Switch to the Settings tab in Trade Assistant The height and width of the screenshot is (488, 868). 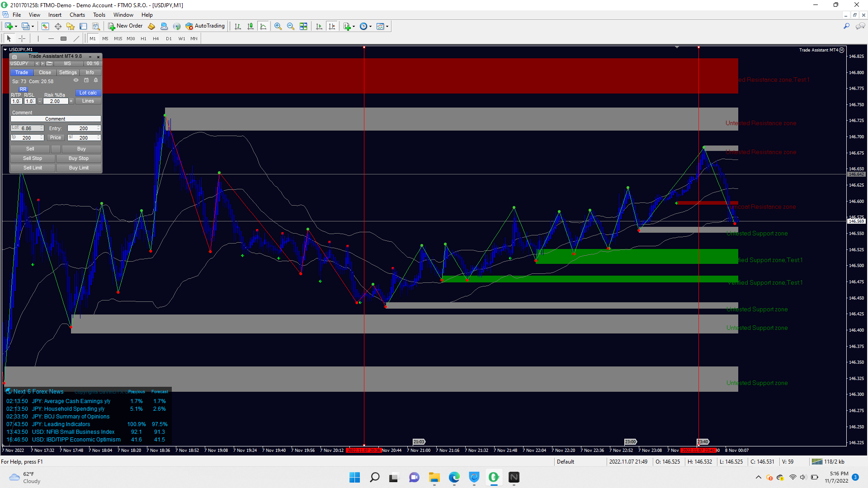[x=68, y=72]
